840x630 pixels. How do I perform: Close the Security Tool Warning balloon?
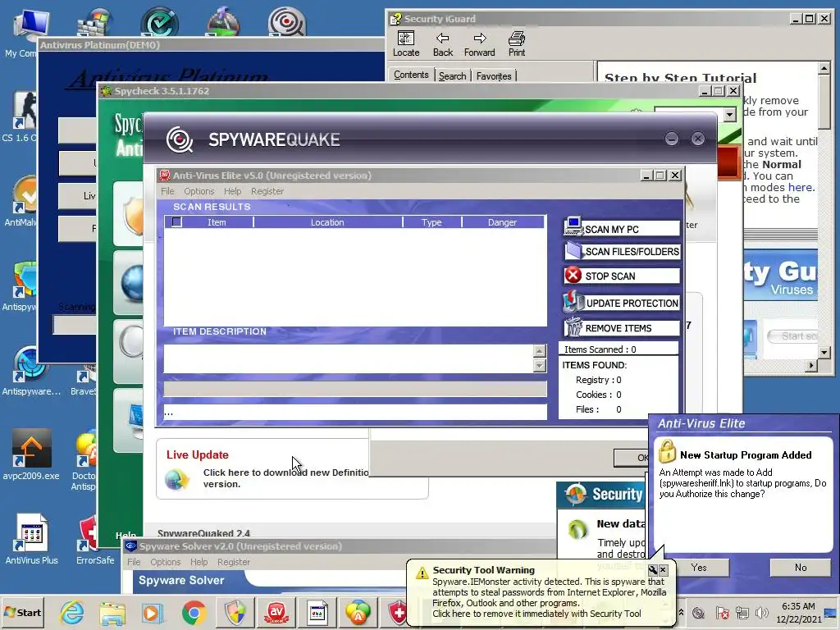(663, 569)
